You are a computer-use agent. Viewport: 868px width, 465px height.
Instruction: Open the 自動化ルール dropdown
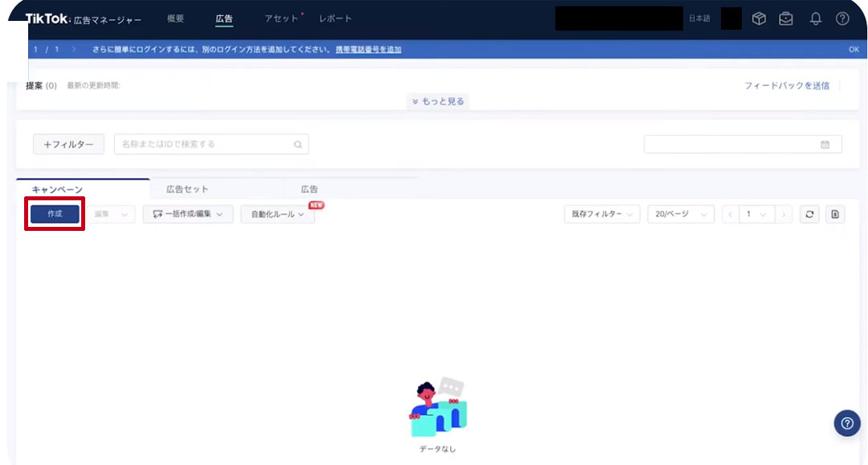point(276,214)
